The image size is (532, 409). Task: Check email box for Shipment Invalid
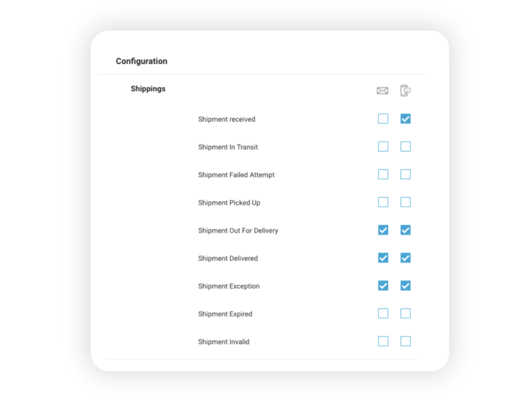383,341
